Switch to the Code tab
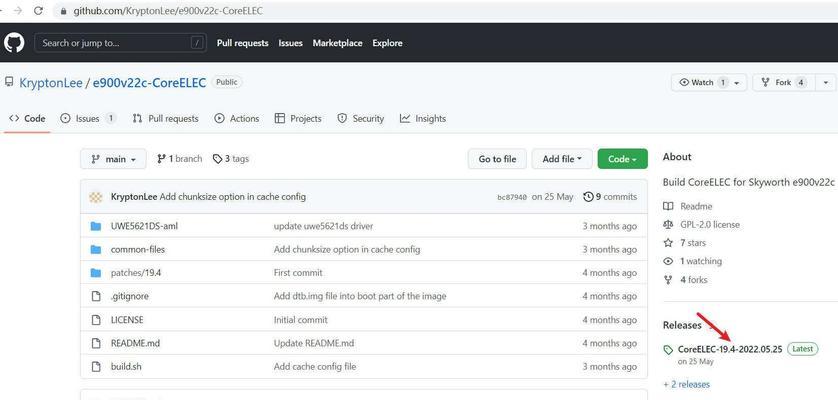 [x=27, y=118]
